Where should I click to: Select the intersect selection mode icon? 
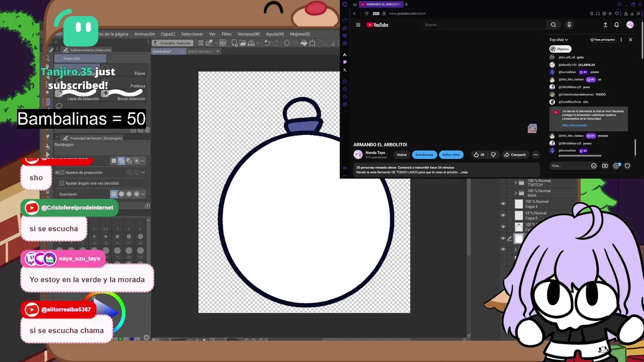[x=136, y=161]
